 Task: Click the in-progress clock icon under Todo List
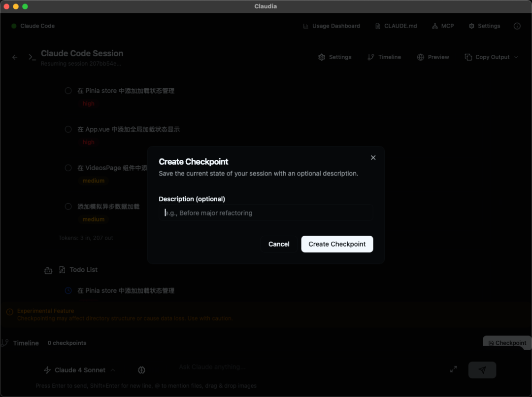[x=68, y=290]
